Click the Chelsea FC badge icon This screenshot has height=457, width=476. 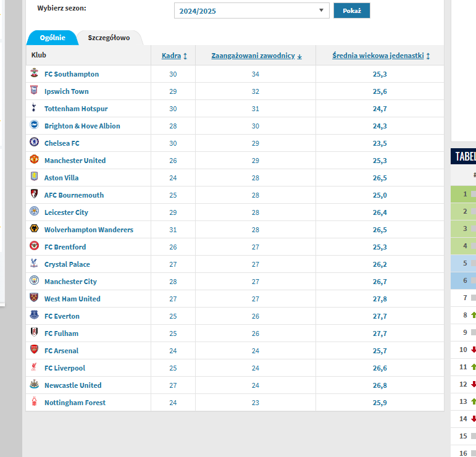(x=34, y=142)
